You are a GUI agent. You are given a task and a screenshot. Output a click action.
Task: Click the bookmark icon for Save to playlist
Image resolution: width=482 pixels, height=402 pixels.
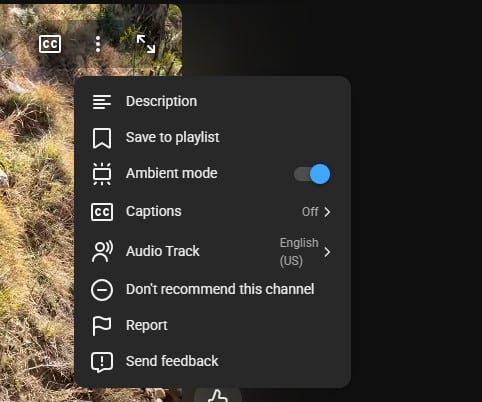(x=102, y=138)
